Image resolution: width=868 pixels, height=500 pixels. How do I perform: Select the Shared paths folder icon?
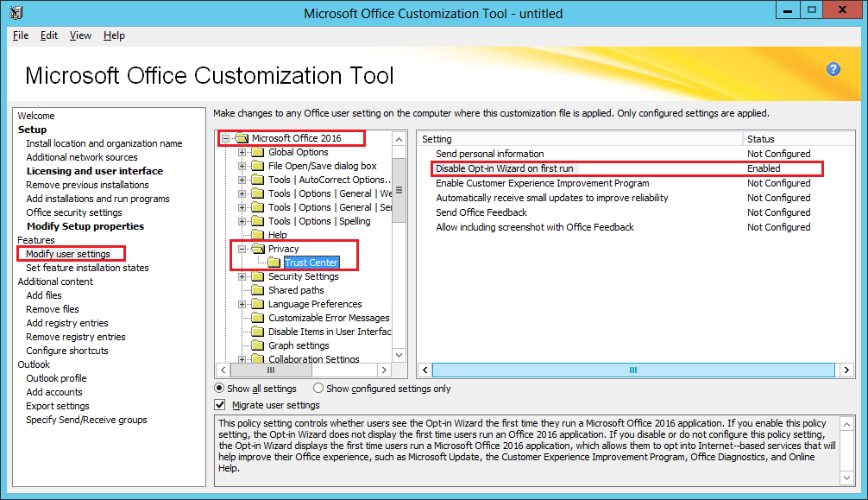click(x=257, y=290)
